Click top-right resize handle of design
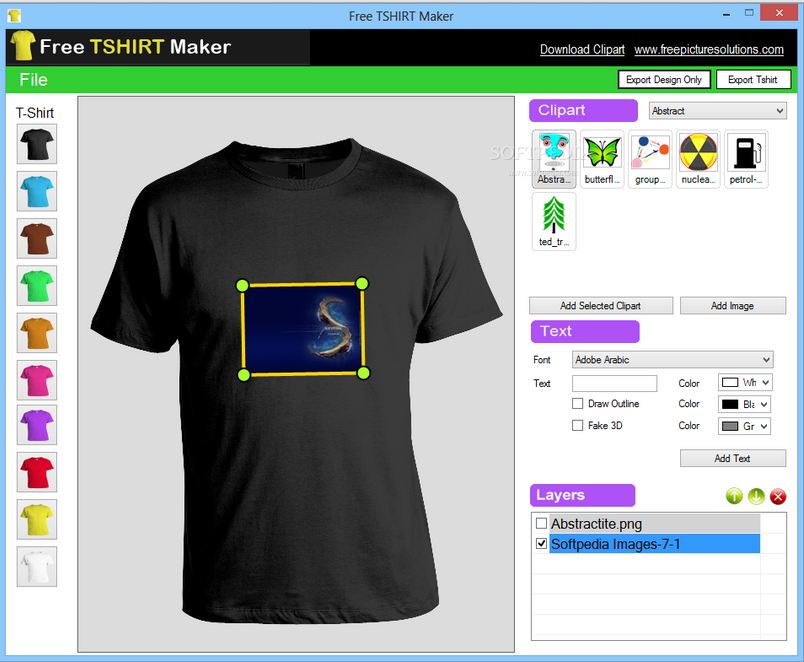Viewport: 804px width, 662px height. (361, 283)
